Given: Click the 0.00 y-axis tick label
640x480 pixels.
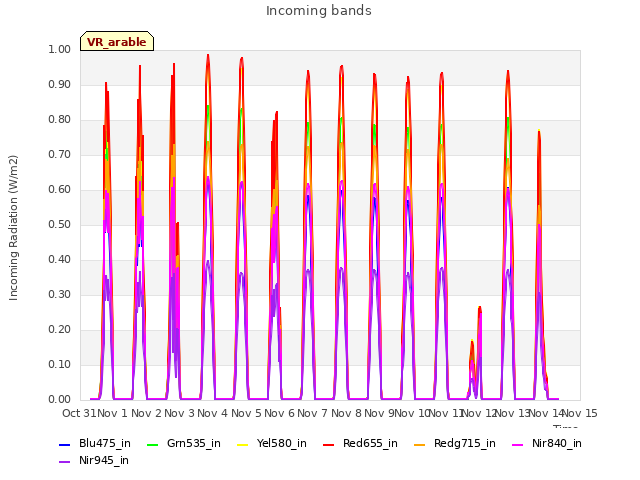Looking at the screenshot, I should tap(60, 400).
